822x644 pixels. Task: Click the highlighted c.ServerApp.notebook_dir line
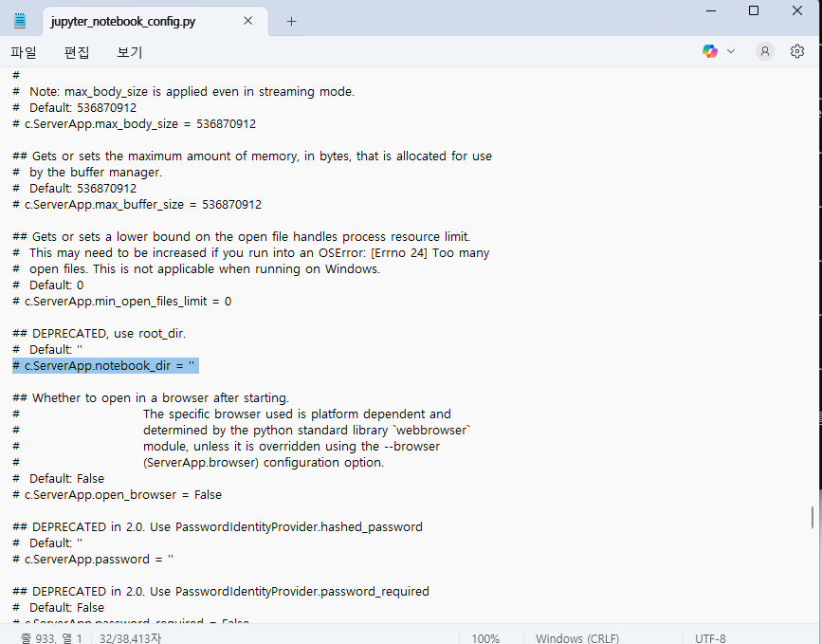click(105, 365)
